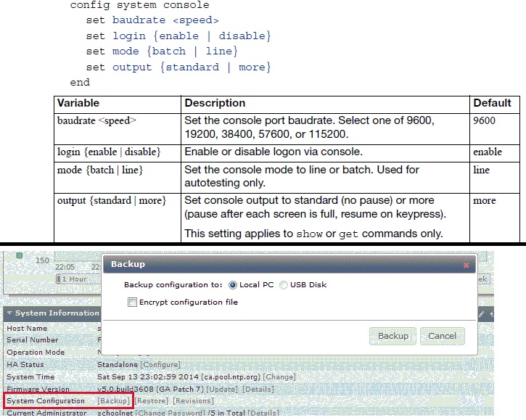The image size is (526, 420).
Task: Click firmware value 'v5.0,build3608 (GA Patch 7)'
Action: [x=151, y=390]
